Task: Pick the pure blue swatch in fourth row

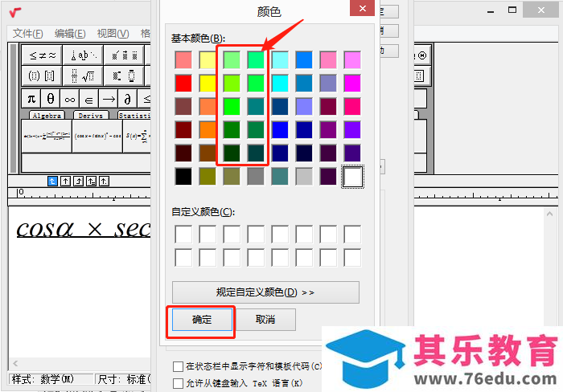Action: (x=280, y=130)
